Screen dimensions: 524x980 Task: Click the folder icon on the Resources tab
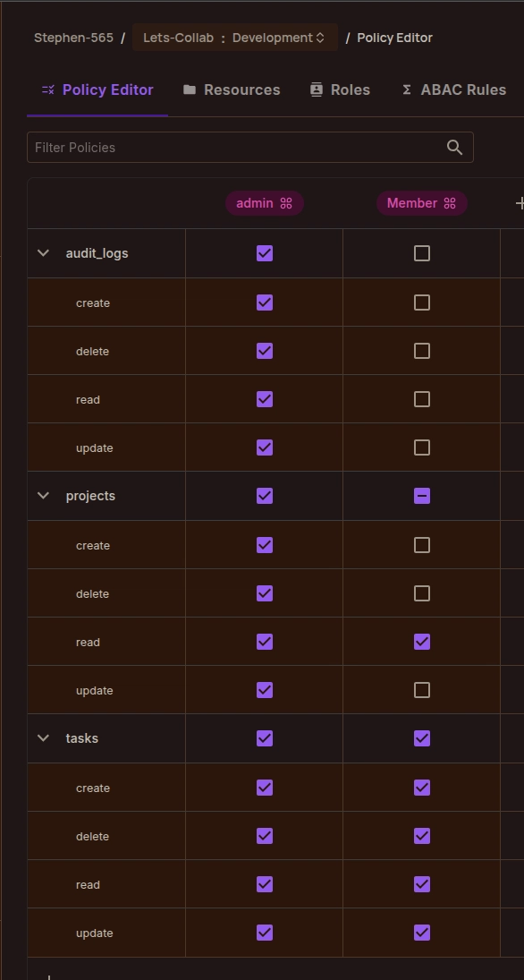click(190, 90)
